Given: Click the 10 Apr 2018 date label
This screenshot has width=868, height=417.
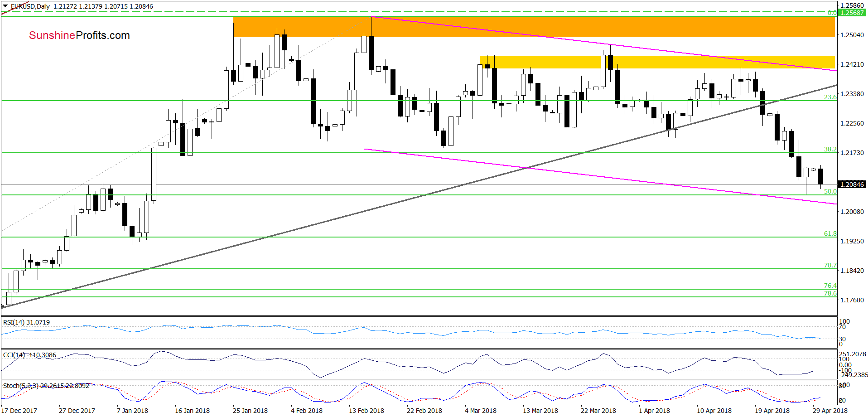Looking at the screenshot, I should tap(714, 411).
